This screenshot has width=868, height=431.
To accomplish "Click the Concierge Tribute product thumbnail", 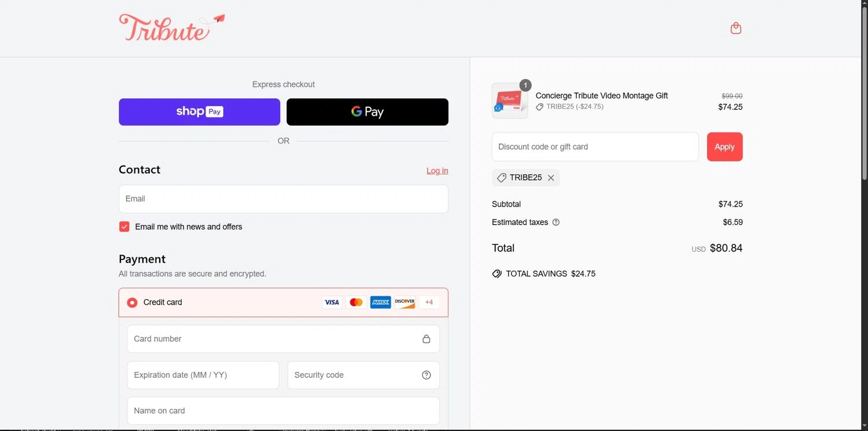I will (x=510, y=101).
